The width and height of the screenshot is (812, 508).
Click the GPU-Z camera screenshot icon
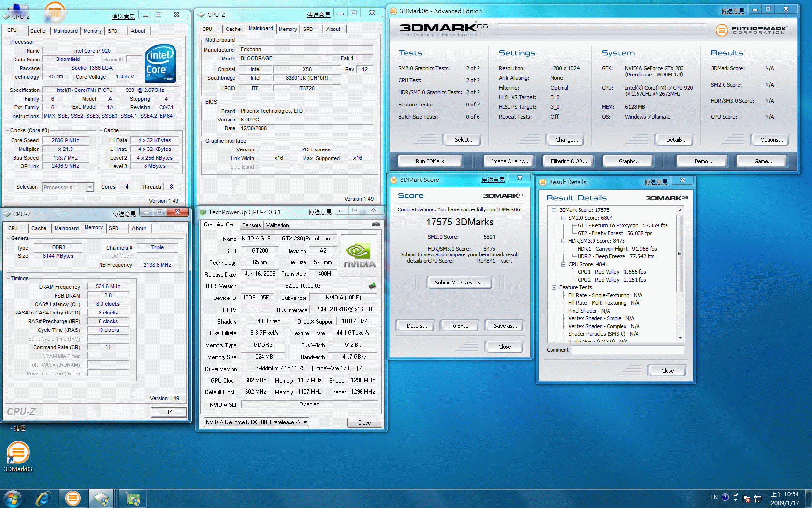tap(376, 224)
